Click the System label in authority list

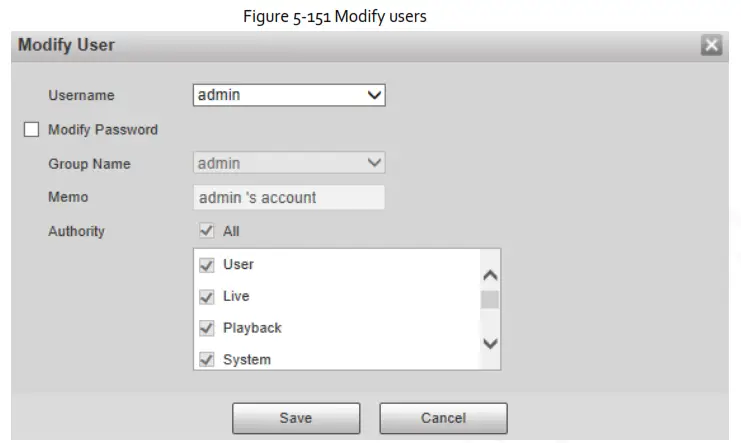(x=247, y=360)
